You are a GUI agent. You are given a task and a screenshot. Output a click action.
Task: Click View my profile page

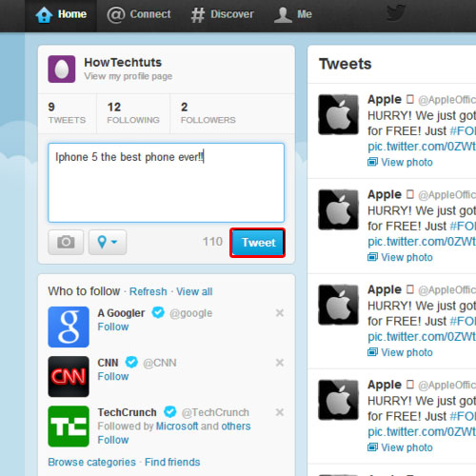pyautogui.click(x=128, y=76)
